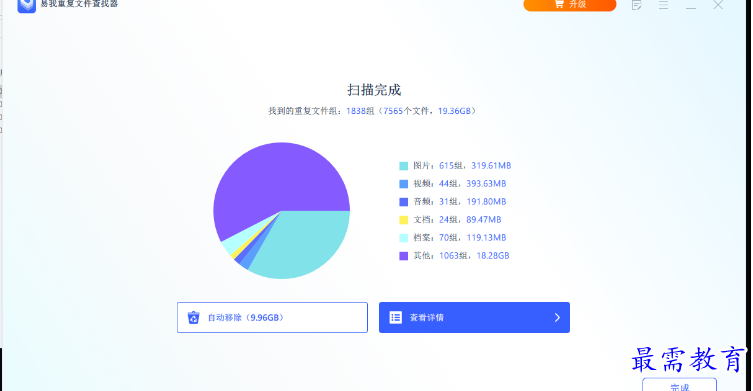Click the list icon in 查看详情 button
The height and width of the screenshot is (391, 753).
[396, 318]
